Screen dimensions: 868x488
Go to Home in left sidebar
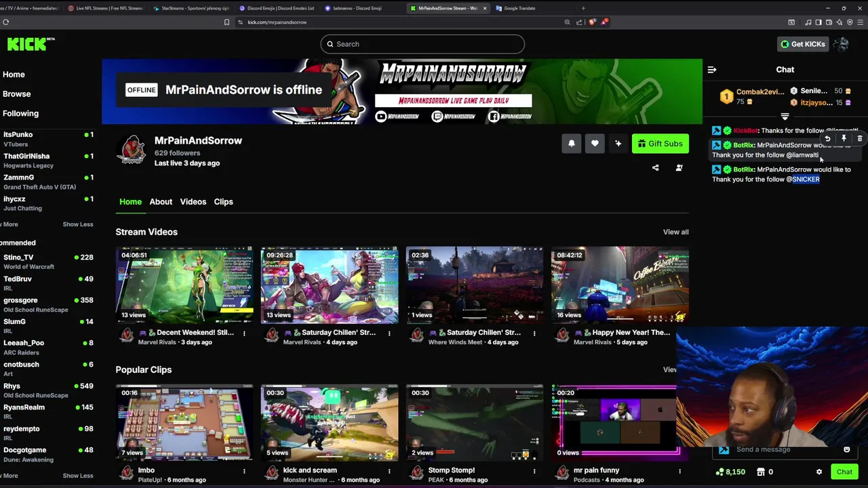[14, 75]
